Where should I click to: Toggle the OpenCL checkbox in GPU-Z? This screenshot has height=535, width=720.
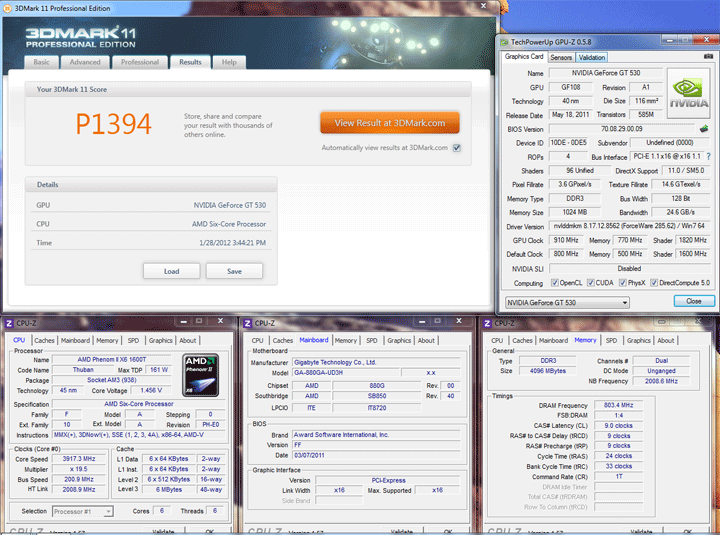tap(554, 283)
